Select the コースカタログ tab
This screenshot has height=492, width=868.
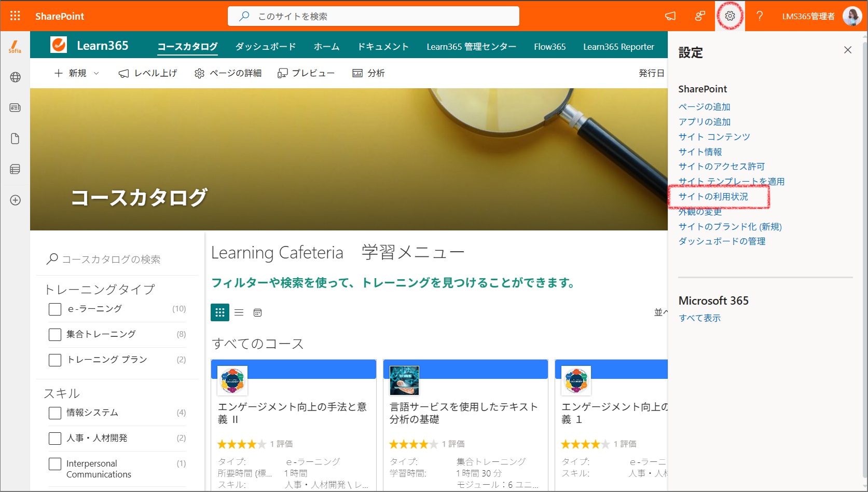pos(187,46)
